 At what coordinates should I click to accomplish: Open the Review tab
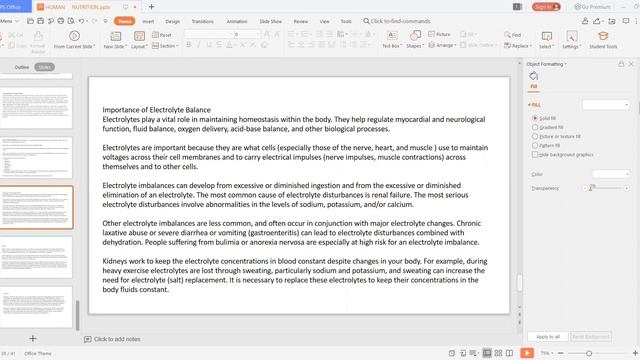pos(301,21)
